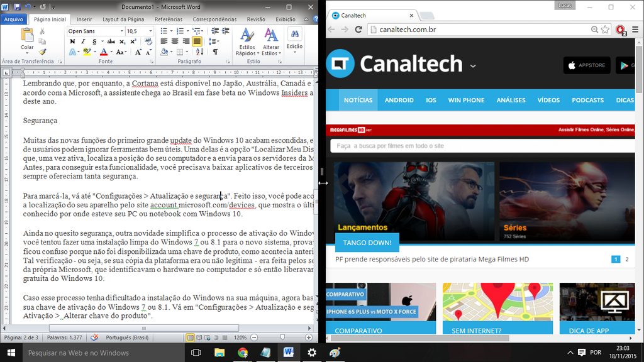This screenshot has height=362, width=644.
Task: Open the Arquivo tab in Word
Action: [x=14, y=19]
